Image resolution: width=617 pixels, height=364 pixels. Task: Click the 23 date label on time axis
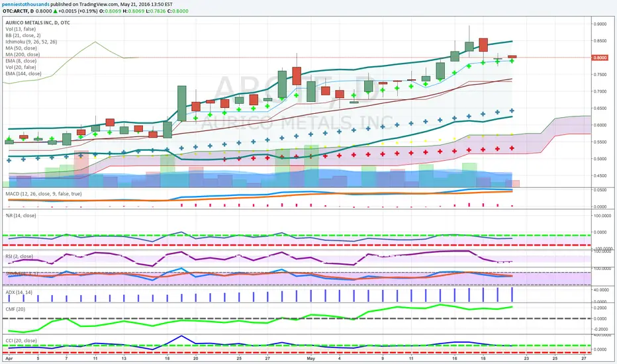click(526, 359)
